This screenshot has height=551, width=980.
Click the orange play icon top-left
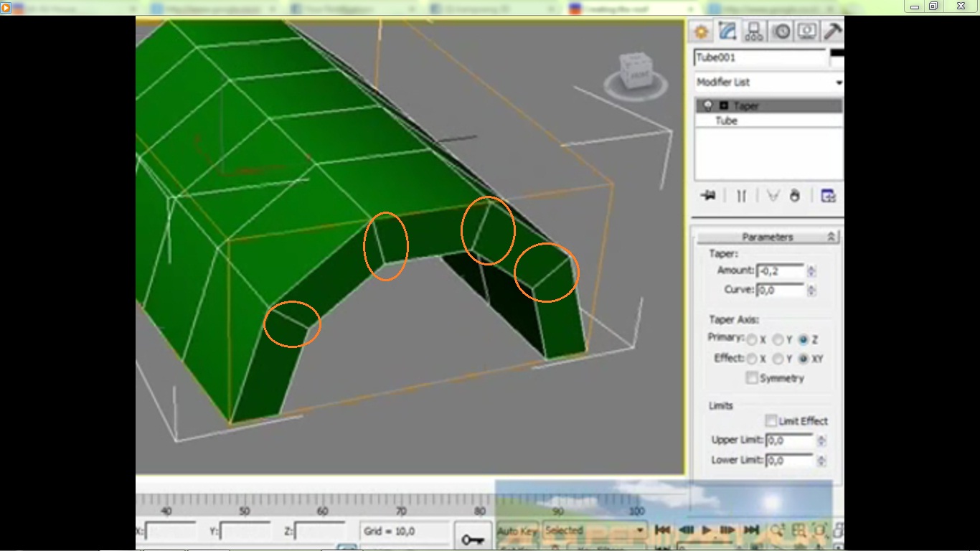point(5,8)
